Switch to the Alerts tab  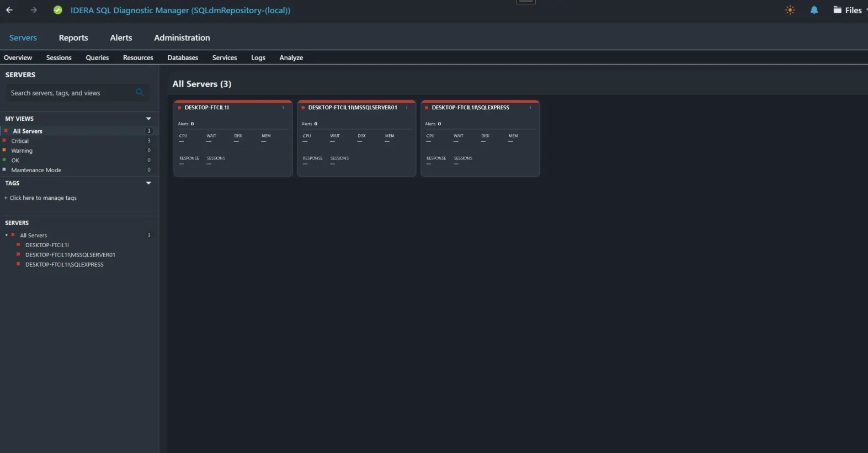(x=121, y=38)
